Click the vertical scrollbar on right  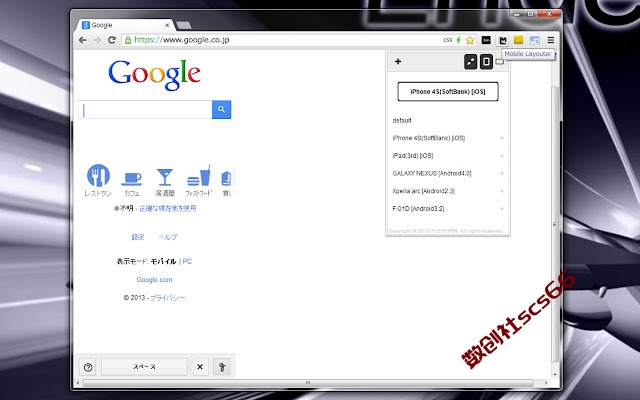coord(555,224)
